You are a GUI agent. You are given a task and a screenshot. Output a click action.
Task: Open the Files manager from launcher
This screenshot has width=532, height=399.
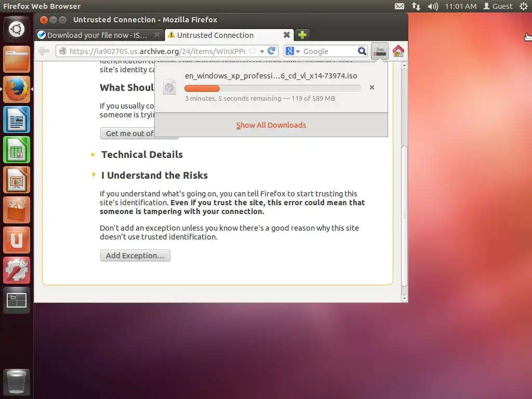(16, 59)
